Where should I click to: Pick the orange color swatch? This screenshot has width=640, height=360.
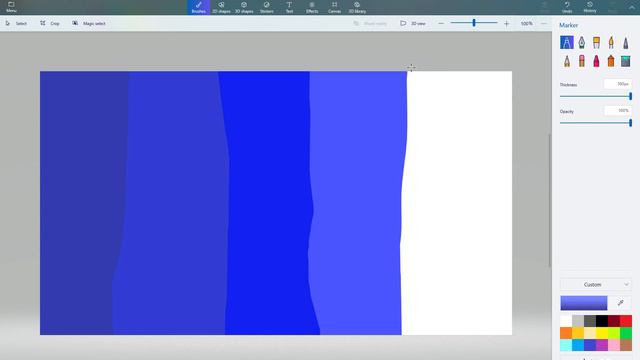click(x=566, y=333)
